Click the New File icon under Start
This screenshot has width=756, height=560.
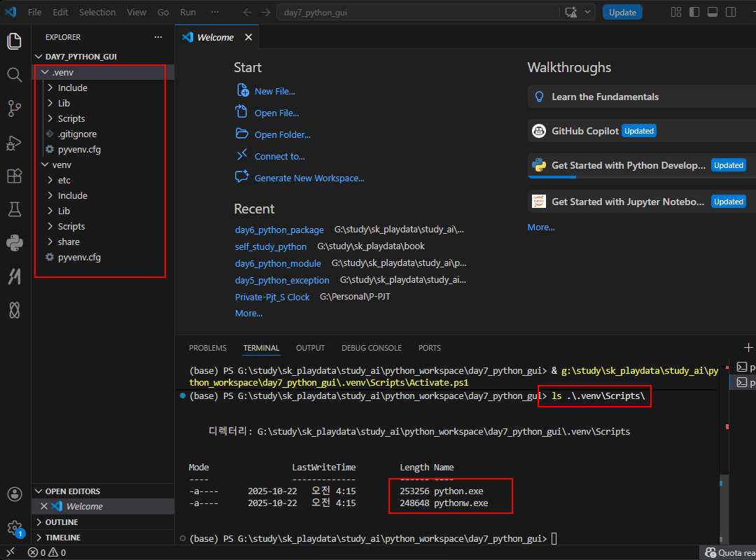pyautogui.click(x=242, y=90)
